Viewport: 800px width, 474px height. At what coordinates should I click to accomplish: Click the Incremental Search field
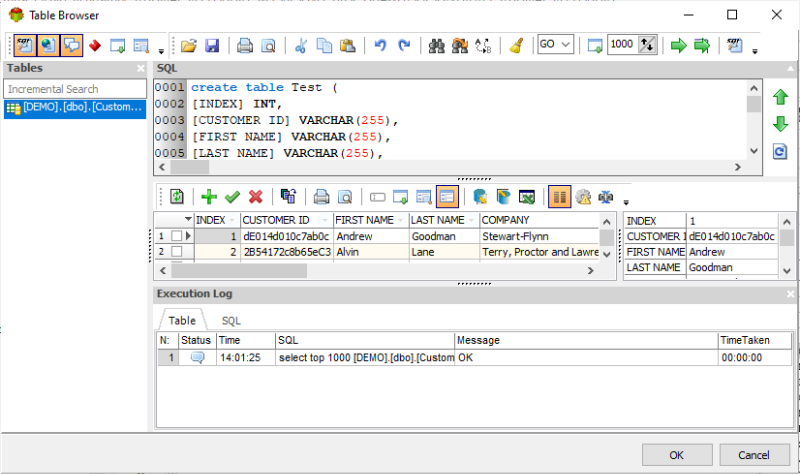pyautogui.click(x=75, y=89)
